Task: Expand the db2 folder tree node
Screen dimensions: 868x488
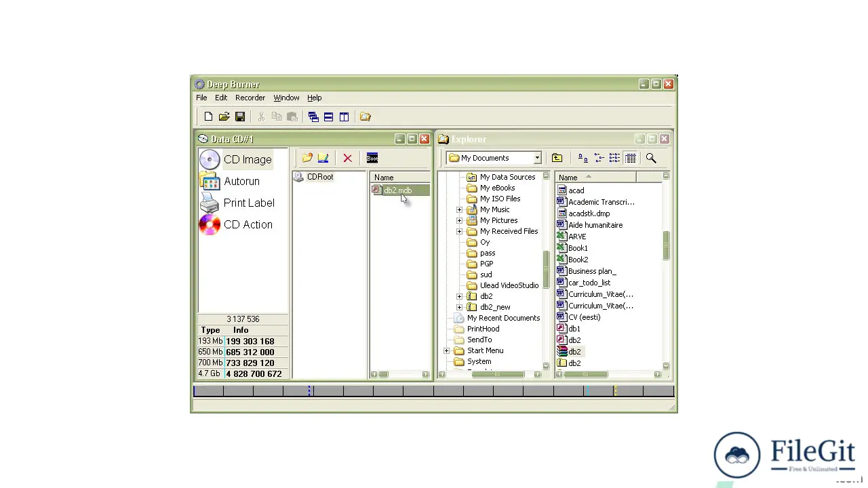Action: click(x=459, y=296)
